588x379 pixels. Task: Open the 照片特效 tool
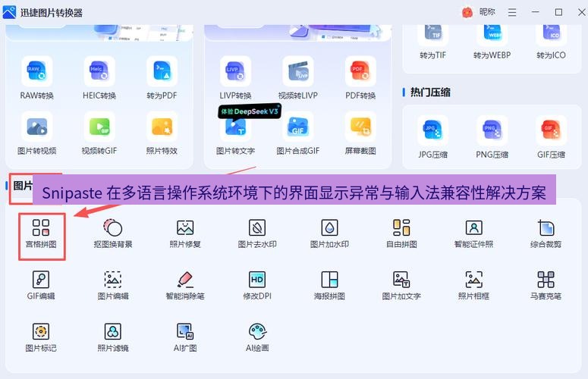tap(162, 134)
